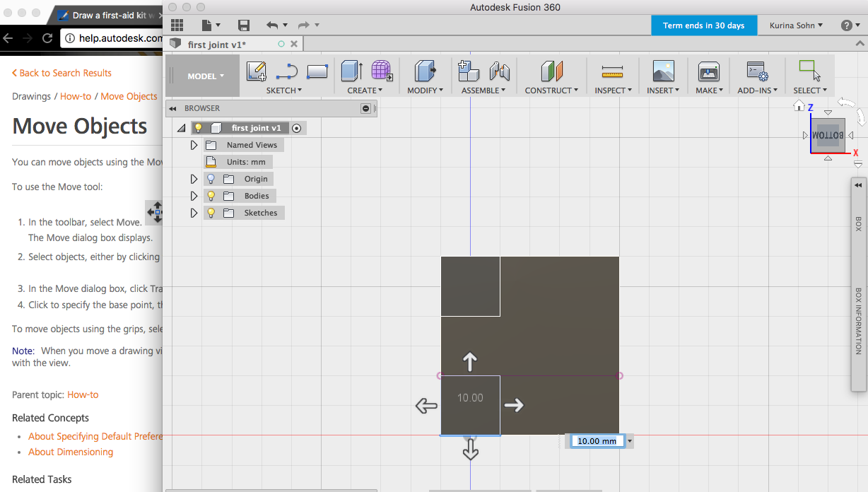Expand the Sketches folder

[194, 213]
